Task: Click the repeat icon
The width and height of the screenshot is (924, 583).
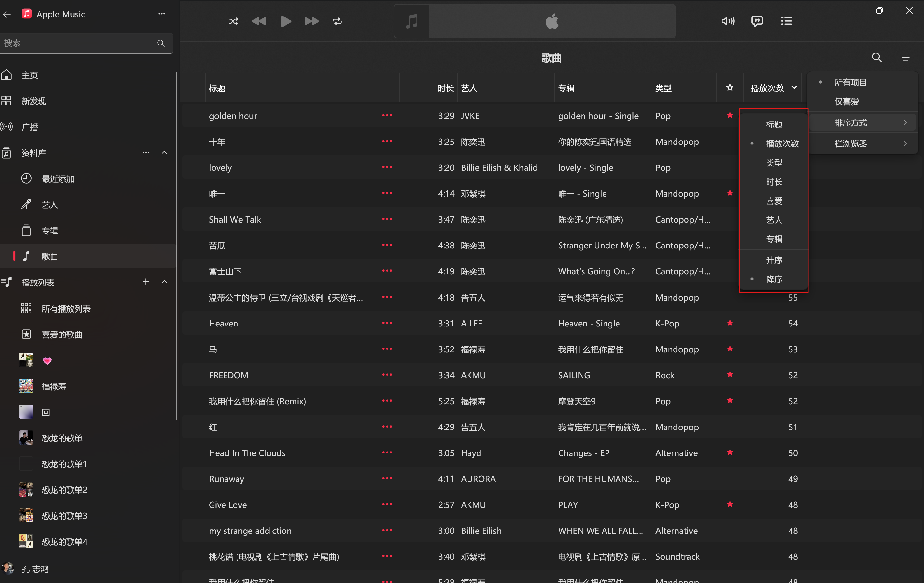Action: (x=337, y=21)
